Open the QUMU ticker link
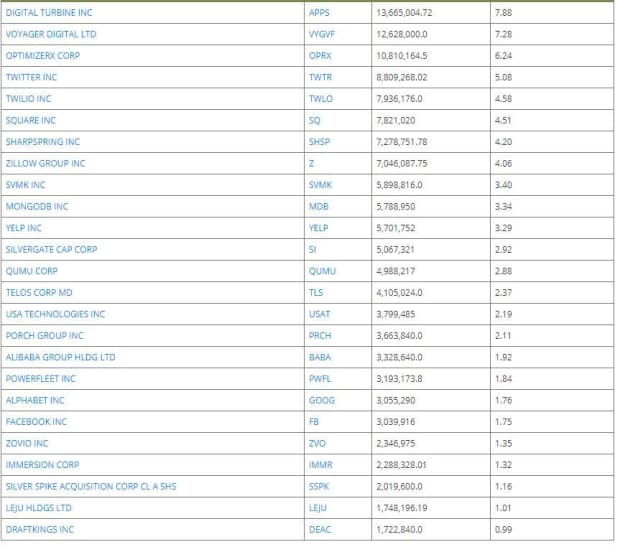This screenshot has width=620, height=547. (x=322, y=271)
